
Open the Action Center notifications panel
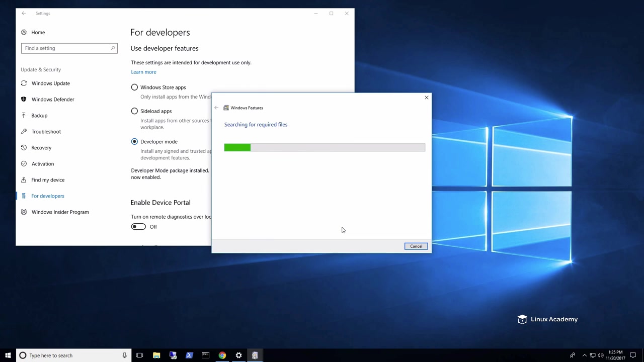[633, 355]
